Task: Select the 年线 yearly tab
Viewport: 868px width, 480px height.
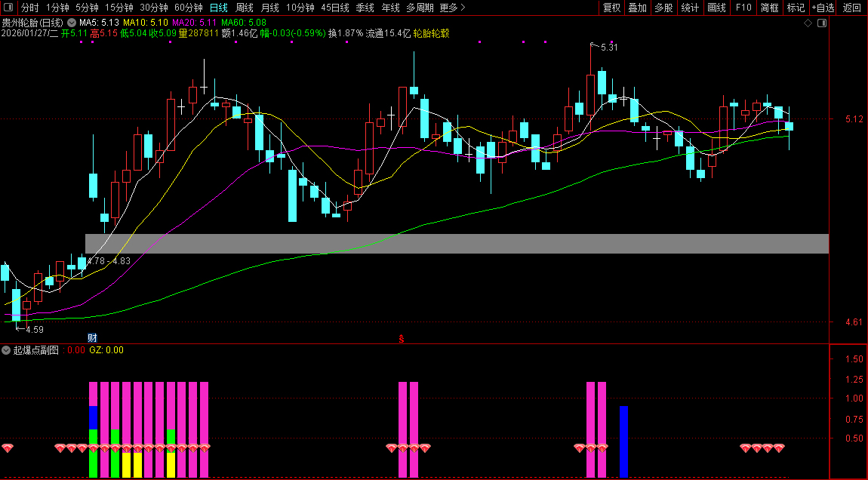Action: point(390,8)
